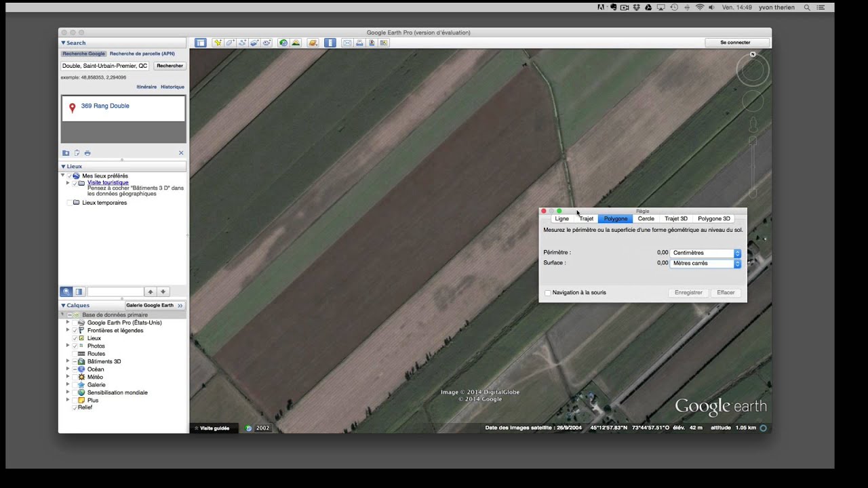868x488 pixels.
Task: Enable the Routes layer checkbox
Action: click(x=75, y=354)
